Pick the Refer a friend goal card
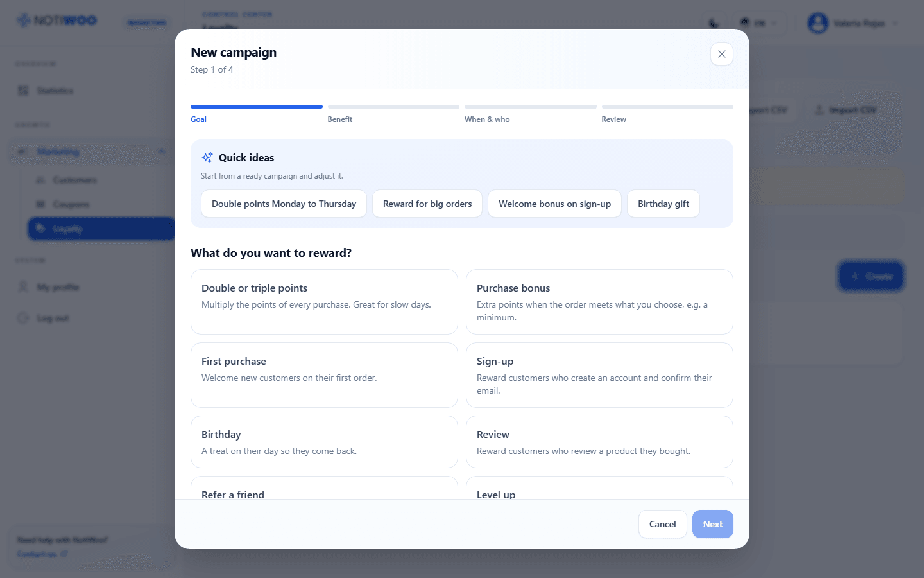The height and width of the screenshot is (578, 924). pos(324,488)
